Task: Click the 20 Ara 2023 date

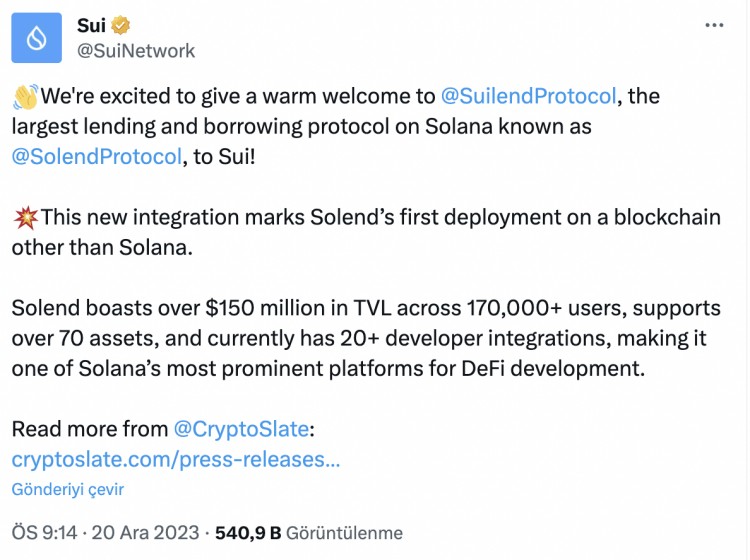Action: [x=145, y=533]
